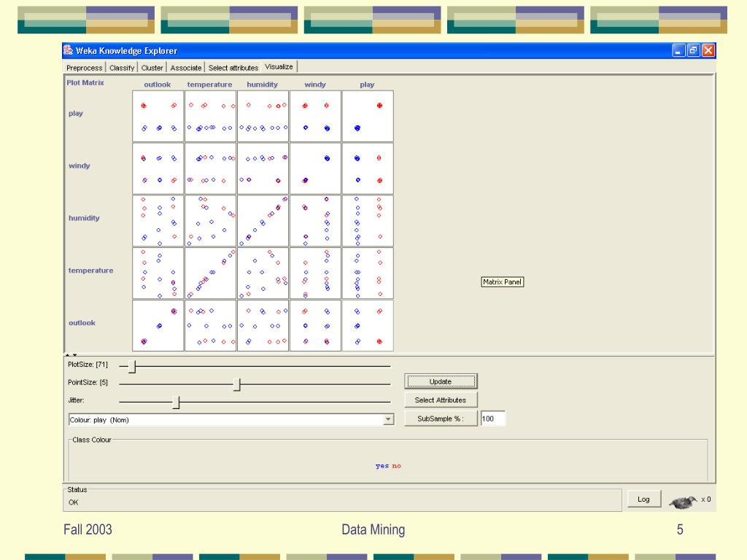The image size is (747, 560).
Task: Click the 'yes' class colour label
Action: pyautogui.click(x=382, y=466)
